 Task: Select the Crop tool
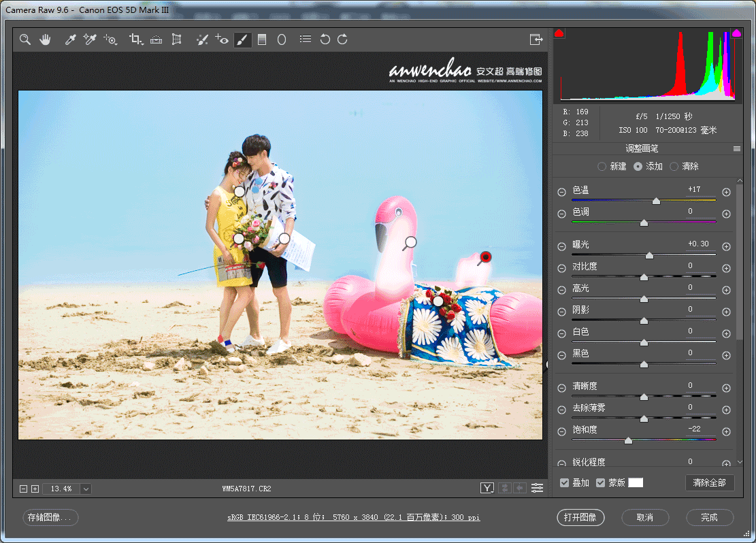[135, 39]
